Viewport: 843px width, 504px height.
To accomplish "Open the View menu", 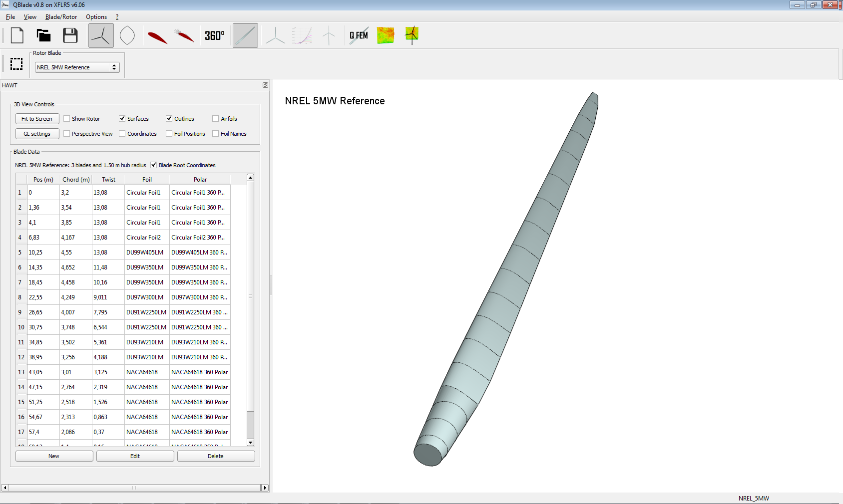I will pyautogui.click(x=30, y=17).
